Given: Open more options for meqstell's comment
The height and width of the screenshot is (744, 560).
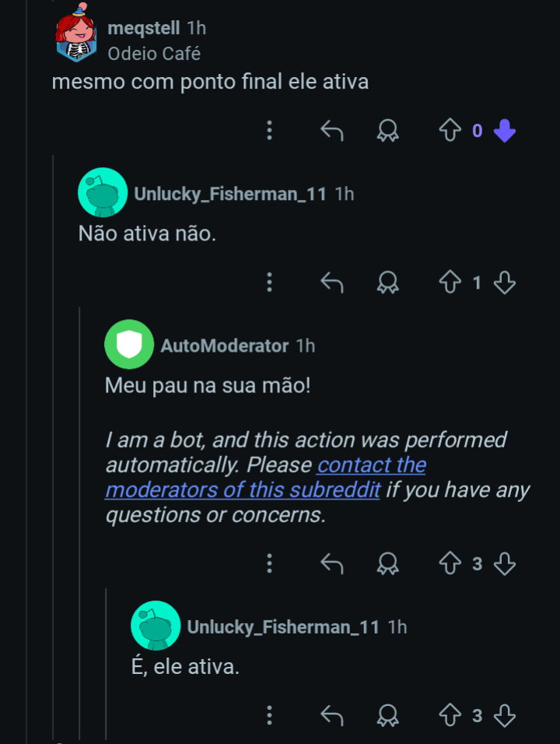Looking at the screenshot, I should [269, 131].
